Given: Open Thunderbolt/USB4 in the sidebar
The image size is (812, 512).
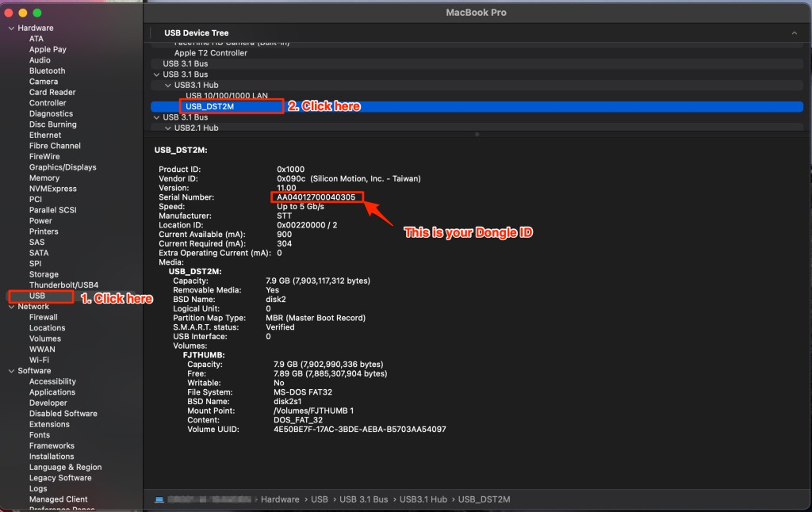Looking at the screenshot, I should tap(63, 285).
